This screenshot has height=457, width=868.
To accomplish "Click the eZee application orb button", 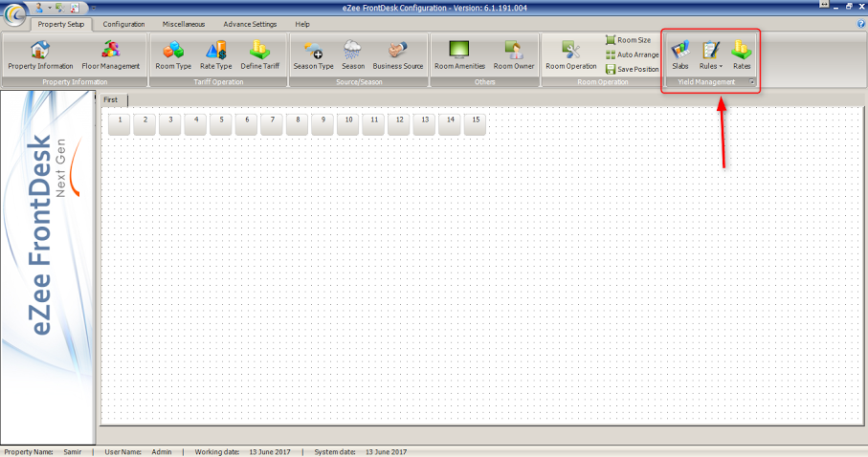I will tap(15, 13).
